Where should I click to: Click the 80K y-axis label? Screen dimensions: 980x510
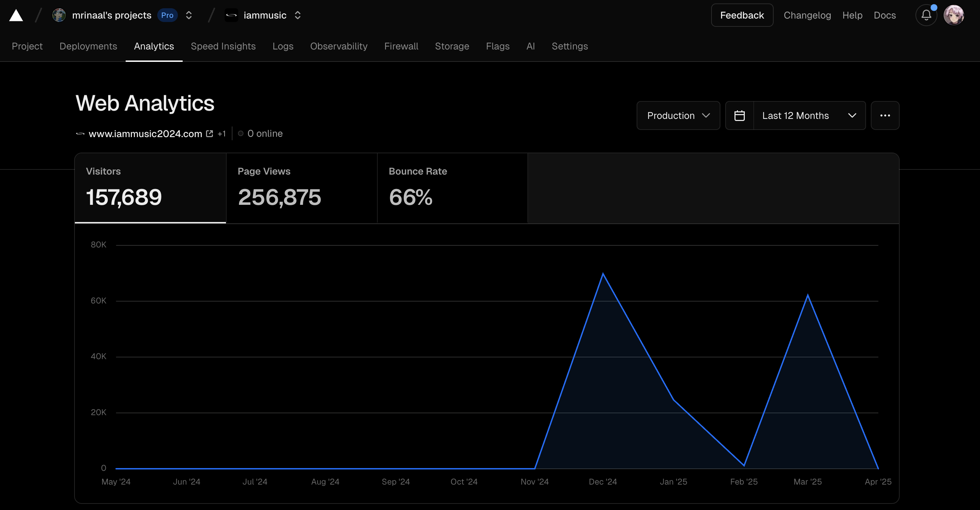pos(99,245)
